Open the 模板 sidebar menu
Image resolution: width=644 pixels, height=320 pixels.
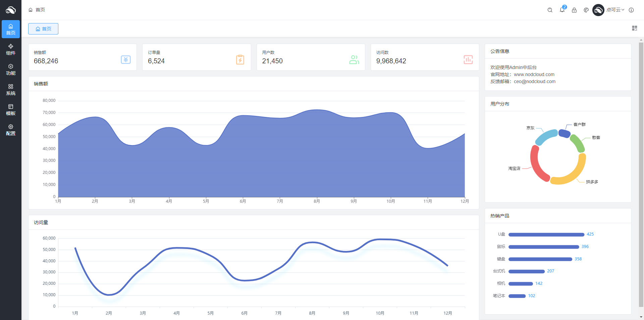[x=11, y=110]
